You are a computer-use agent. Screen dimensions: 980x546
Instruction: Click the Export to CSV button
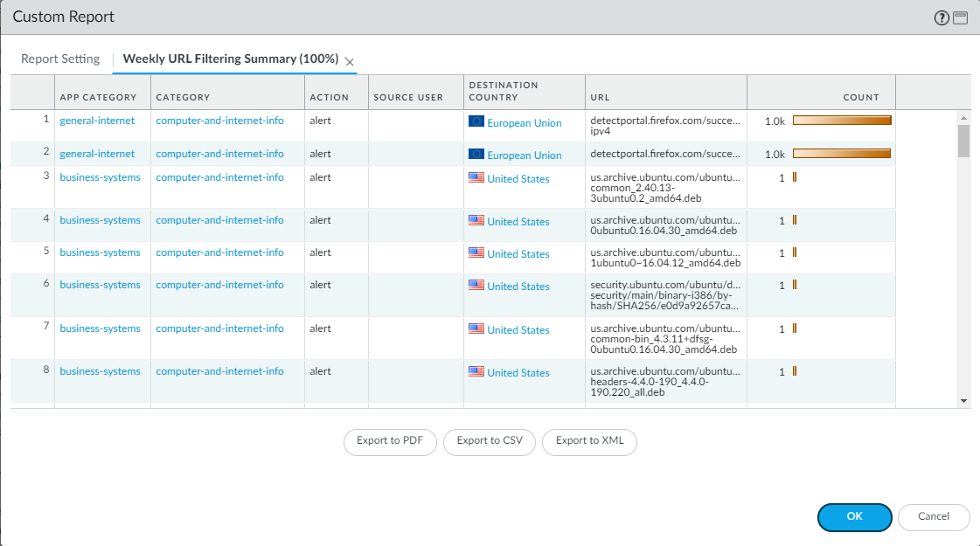(x=490, y=441)
